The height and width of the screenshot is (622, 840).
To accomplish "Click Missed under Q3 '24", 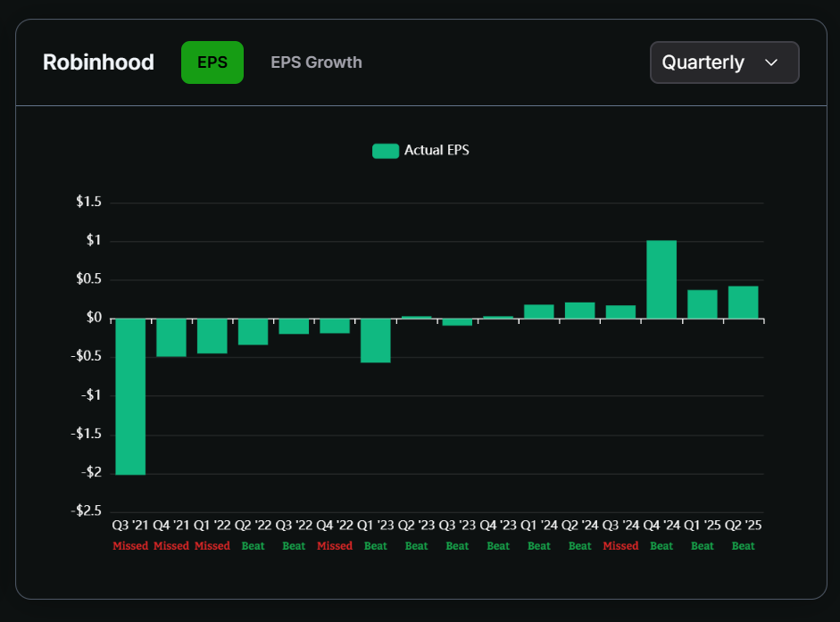I will pyautogui.click(x=620, y=546).
